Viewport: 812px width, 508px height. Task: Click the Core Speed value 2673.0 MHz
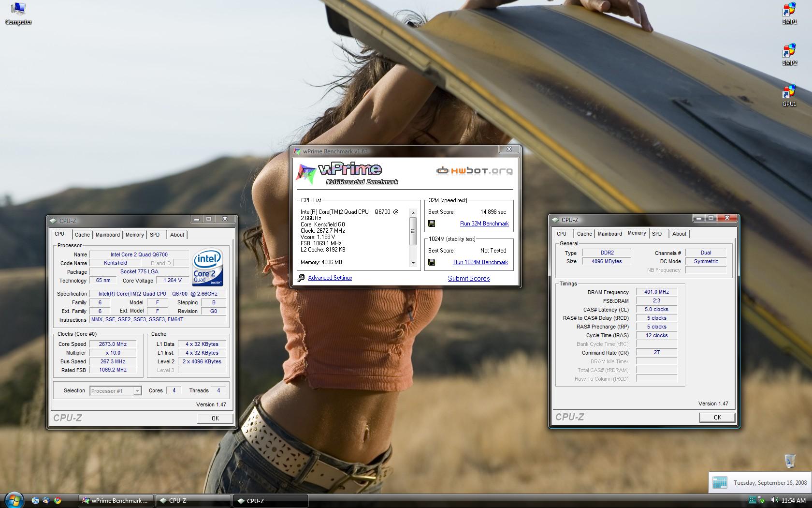(x=113, y=344)
